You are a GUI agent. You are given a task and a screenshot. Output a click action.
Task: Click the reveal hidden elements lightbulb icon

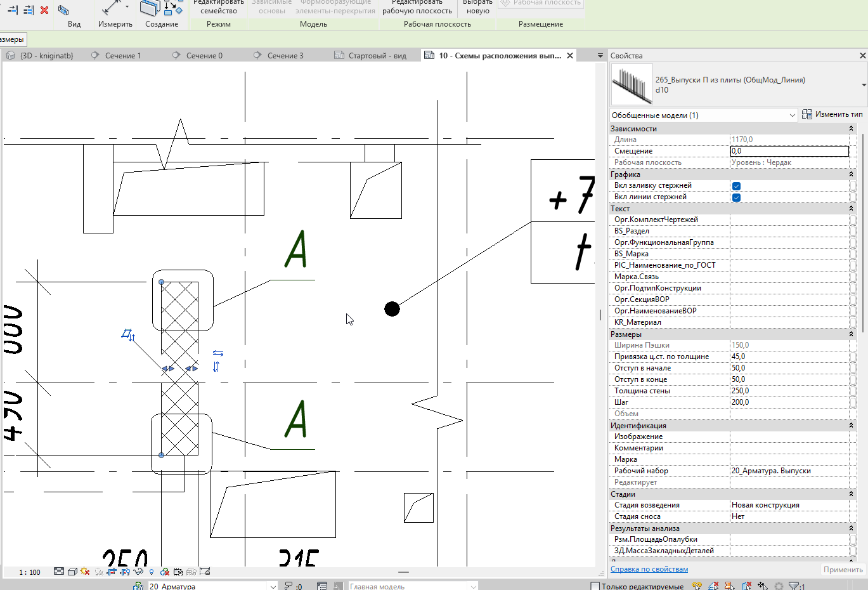152,572
